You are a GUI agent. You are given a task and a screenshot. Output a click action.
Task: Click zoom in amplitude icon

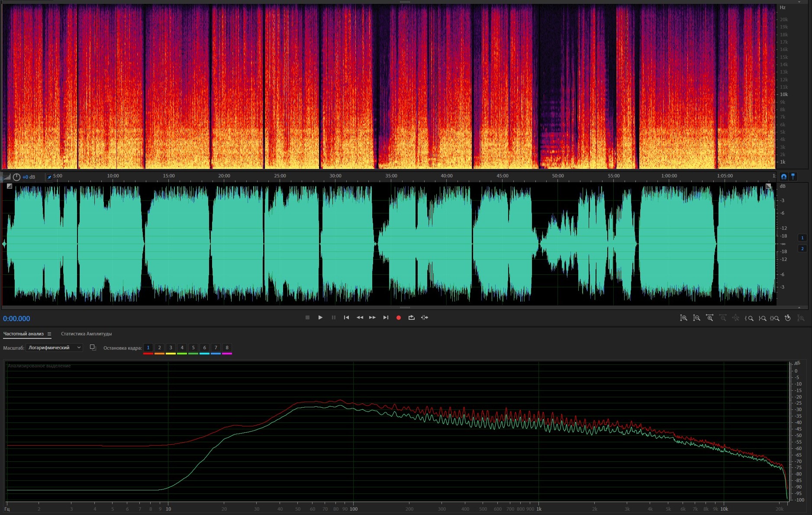[683, 318]
